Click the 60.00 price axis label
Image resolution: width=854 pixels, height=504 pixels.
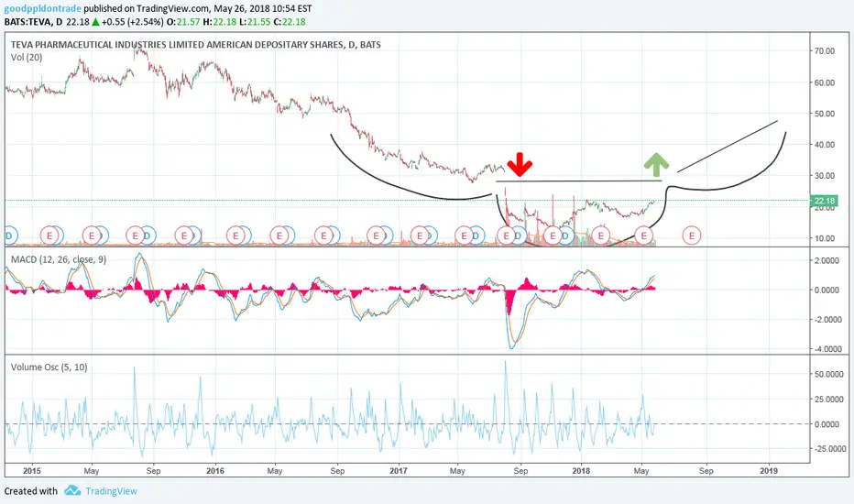tap(825, 82)
